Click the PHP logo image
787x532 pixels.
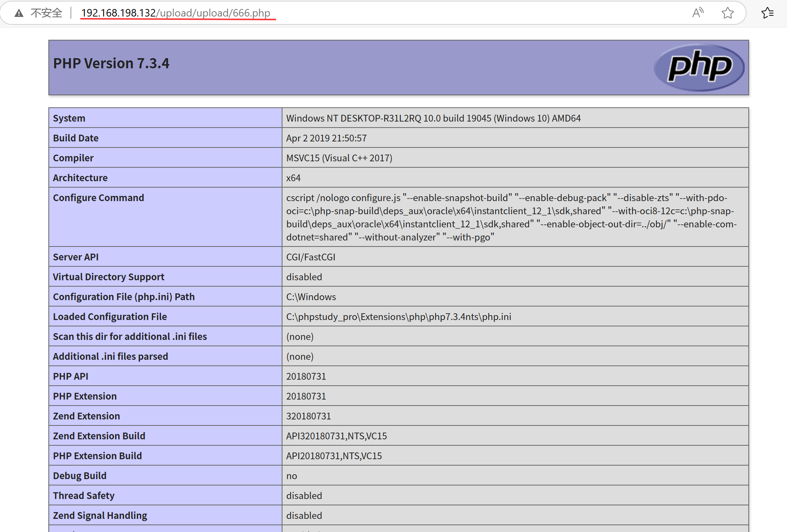click(699, 68)
